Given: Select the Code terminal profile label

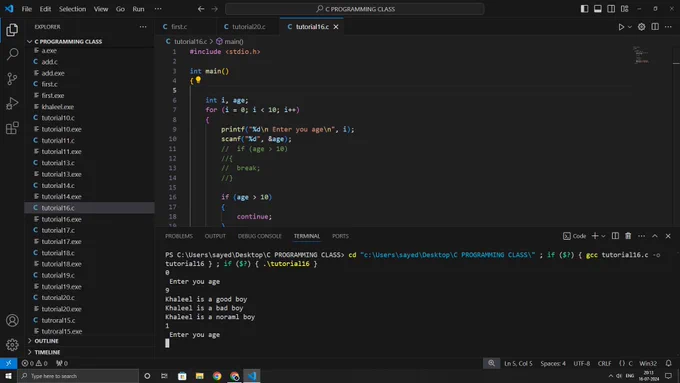Looking at the screenshot, I should tap(575, 236).
